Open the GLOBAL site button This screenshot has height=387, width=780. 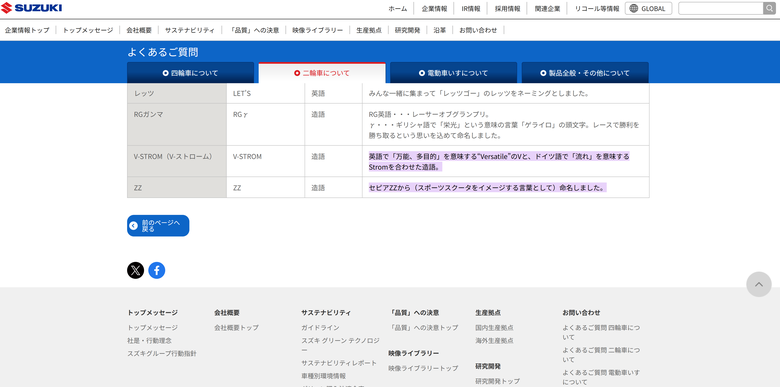tap(648, 8)
